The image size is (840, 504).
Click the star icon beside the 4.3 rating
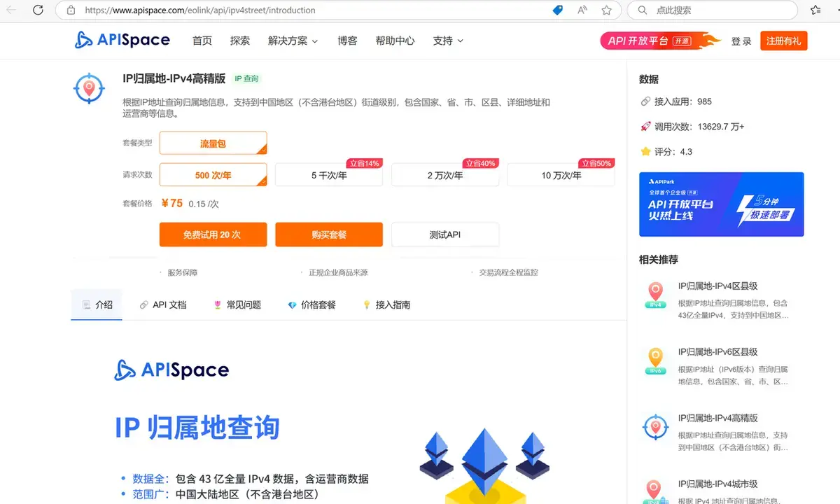coord(645,151)
